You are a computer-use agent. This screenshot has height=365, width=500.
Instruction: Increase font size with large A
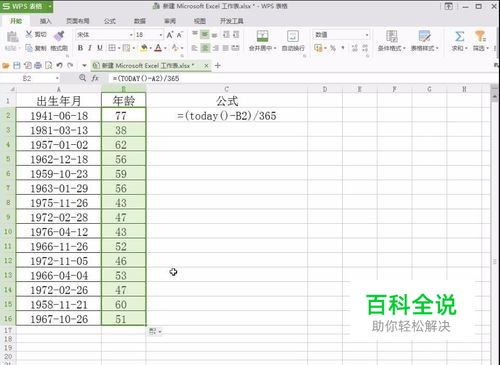[x=170, y=34]
